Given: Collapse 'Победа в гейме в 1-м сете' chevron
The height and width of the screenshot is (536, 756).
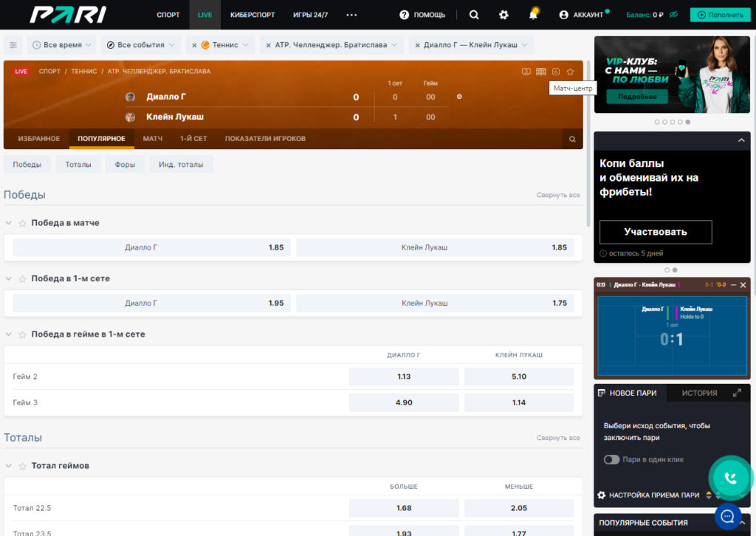Looking at the screenshot, I should pyautogui.click(x=8, y=334).
